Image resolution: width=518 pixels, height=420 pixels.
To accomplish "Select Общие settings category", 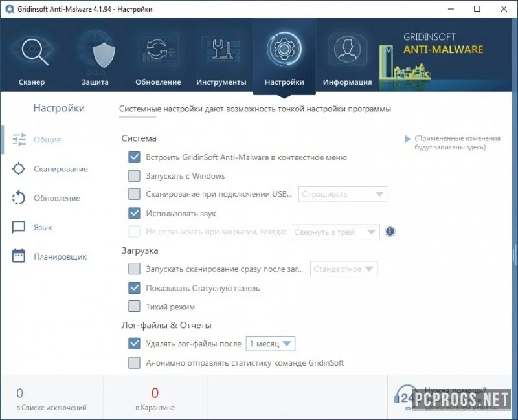I will tap(47, 140).
